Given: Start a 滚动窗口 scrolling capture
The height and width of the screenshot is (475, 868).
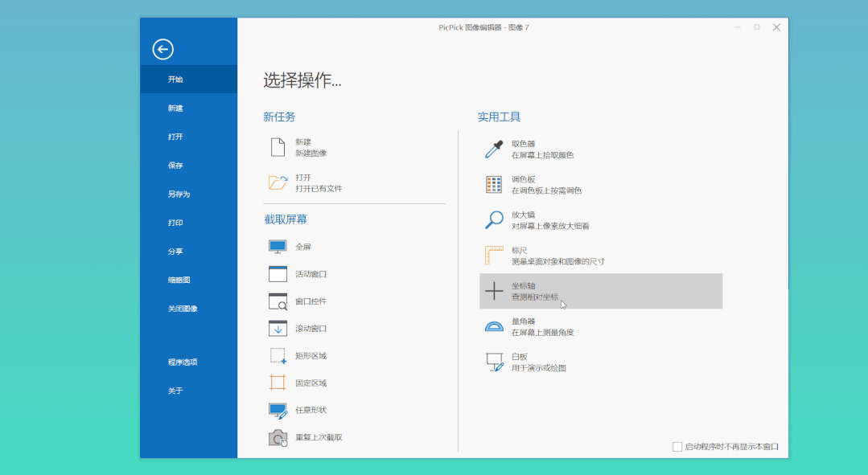Looking at the screenshot, I should 308,328.
